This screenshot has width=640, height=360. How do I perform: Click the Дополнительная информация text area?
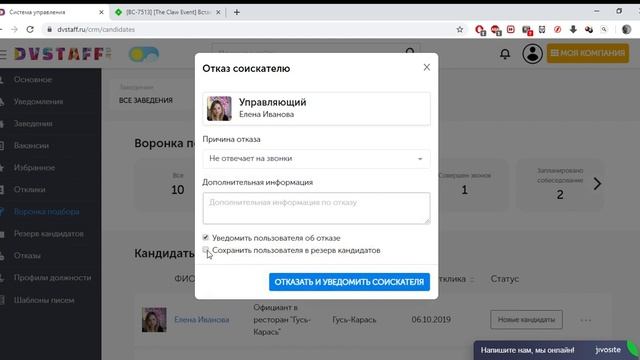(x=316, y=208)
